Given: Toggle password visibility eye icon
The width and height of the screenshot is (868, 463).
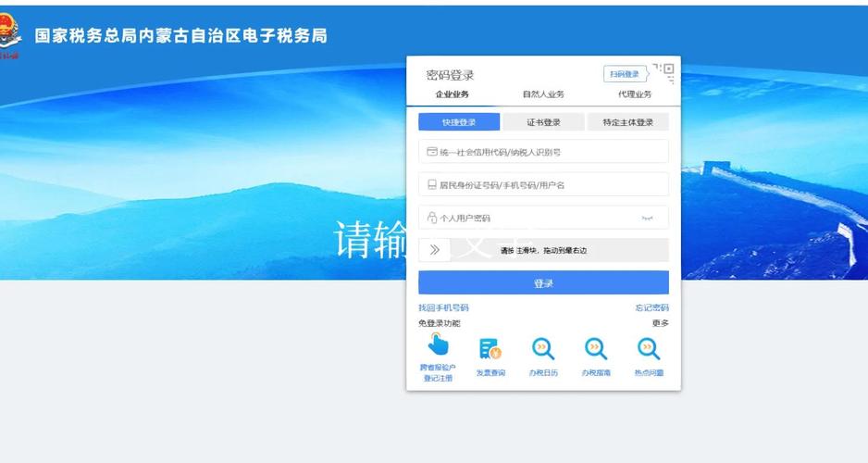Looking at the screenshot, I should coord(647,219).
